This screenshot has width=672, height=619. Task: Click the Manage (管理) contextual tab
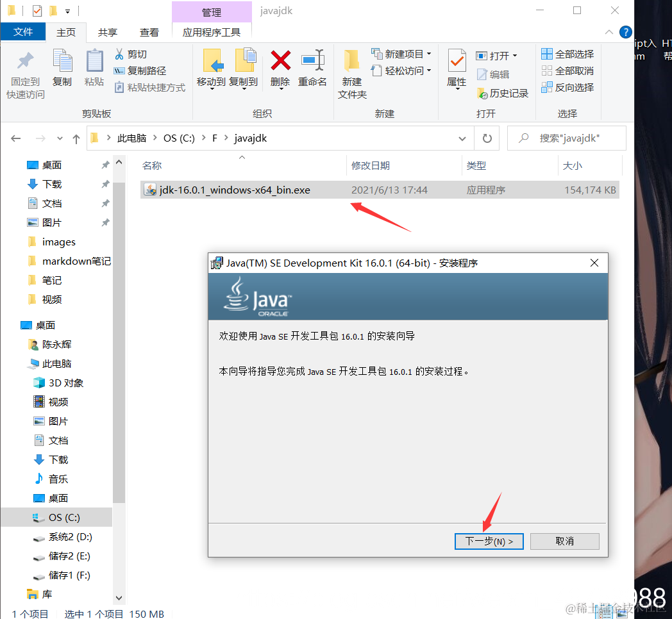click(212, 12)
